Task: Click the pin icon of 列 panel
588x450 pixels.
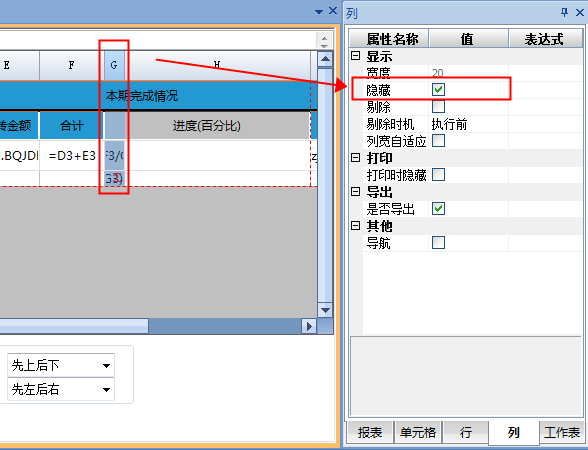Action: 564,12
